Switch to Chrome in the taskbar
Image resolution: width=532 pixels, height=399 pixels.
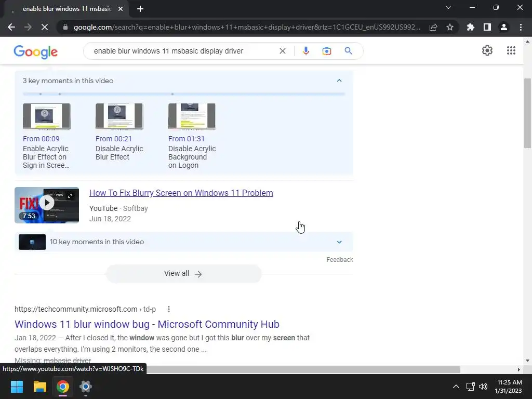pyautogui.click(x=63, y=387)
